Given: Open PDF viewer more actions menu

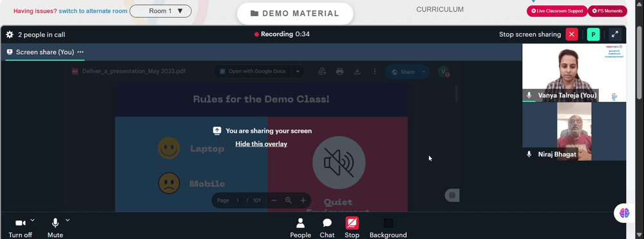Looking at the screenshot, I should (375, 72).
